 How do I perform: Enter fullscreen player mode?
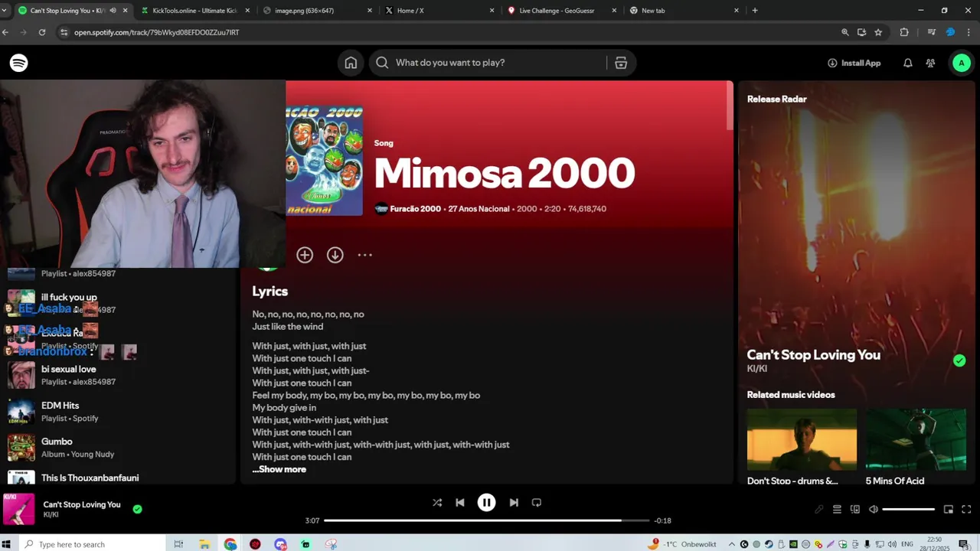(966, 510)
